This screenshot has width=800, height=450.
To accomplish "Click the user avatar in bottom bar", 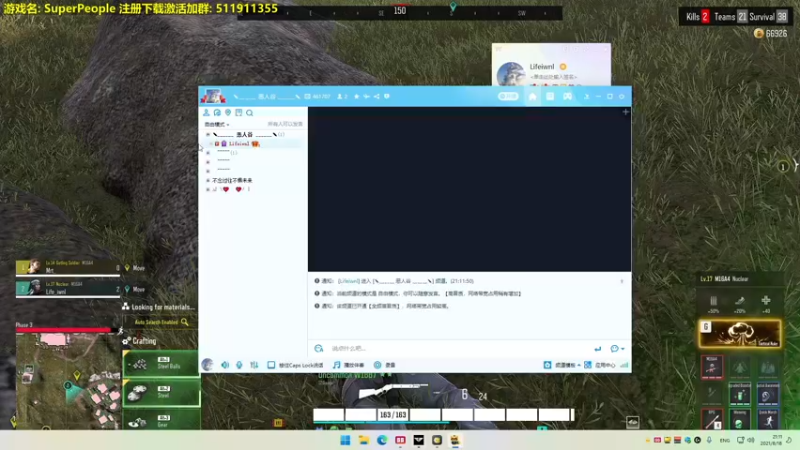I will (x=207, y=364).
